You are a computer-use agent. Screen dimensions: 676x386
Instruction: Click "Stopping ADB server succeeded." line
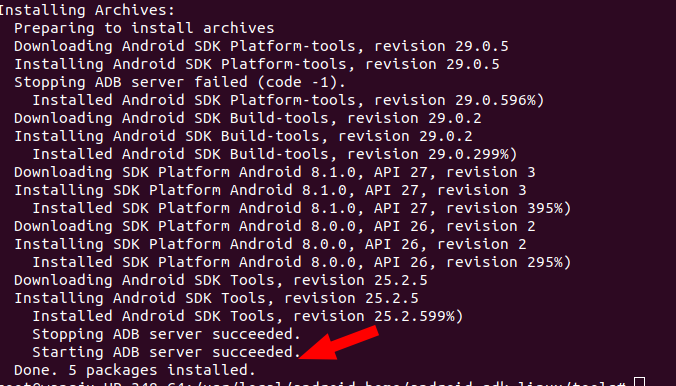click(x=166, y=334)
